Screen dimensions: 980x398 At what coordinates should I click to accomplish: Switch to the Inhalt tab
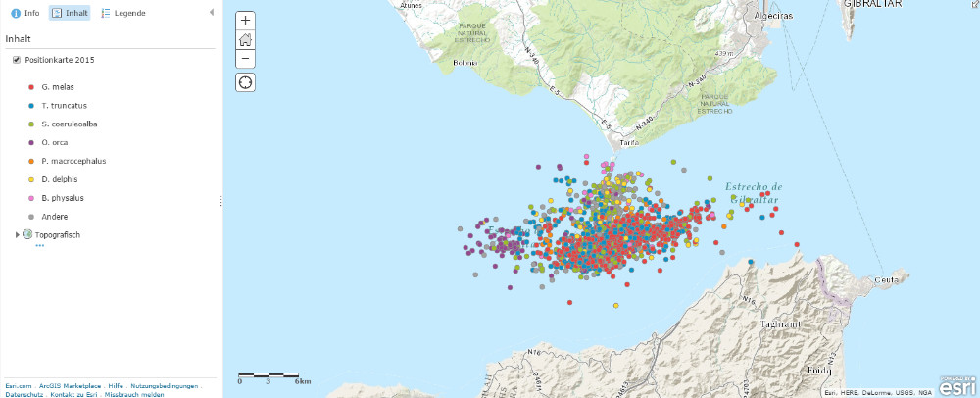70,13
